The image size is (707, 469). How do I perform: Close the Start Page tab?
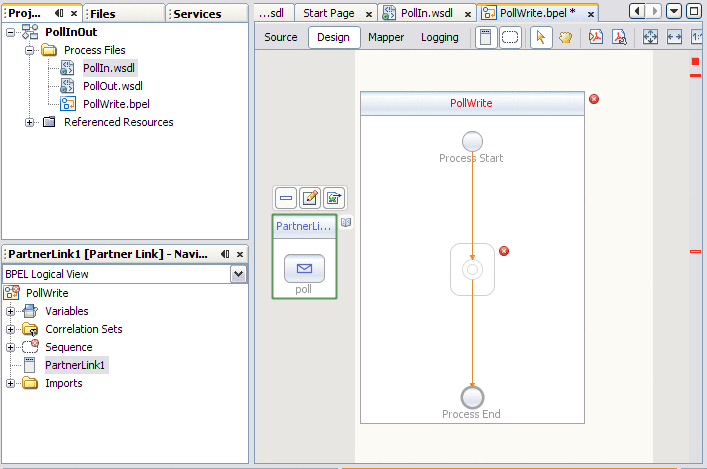[369, 14]
